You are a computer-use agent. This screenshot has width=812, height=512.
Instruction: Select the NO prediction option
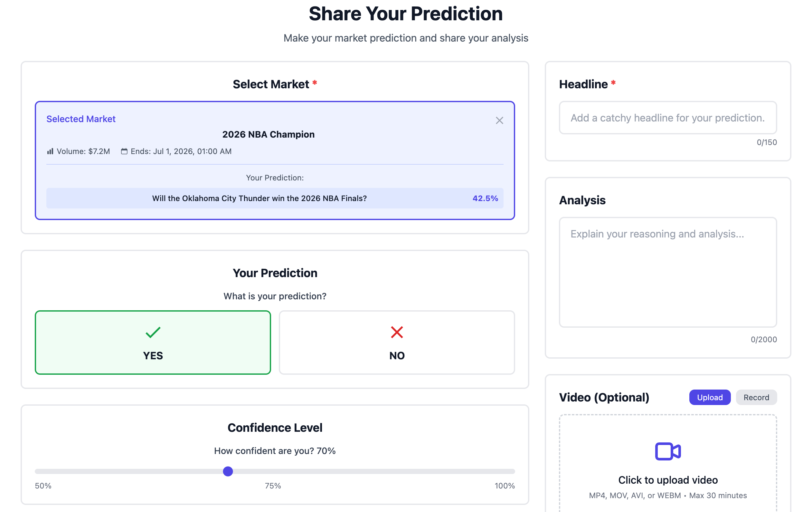coord(397,343)
